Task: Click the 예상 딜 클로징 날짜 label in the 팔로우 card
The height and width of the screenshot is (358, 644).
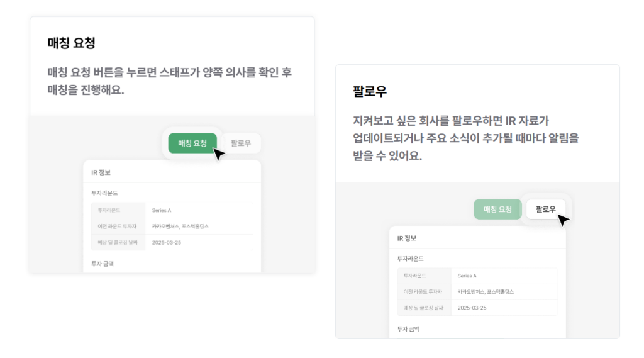Action: 424,308
